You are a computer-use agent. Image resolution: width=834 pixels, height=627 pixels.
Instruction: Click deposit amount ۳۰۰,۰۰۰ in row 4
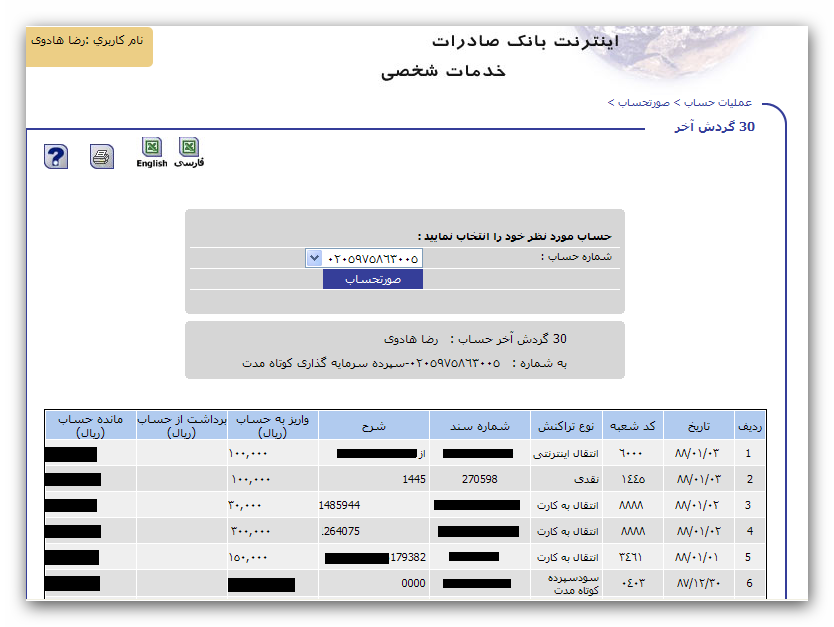(251, 531)
